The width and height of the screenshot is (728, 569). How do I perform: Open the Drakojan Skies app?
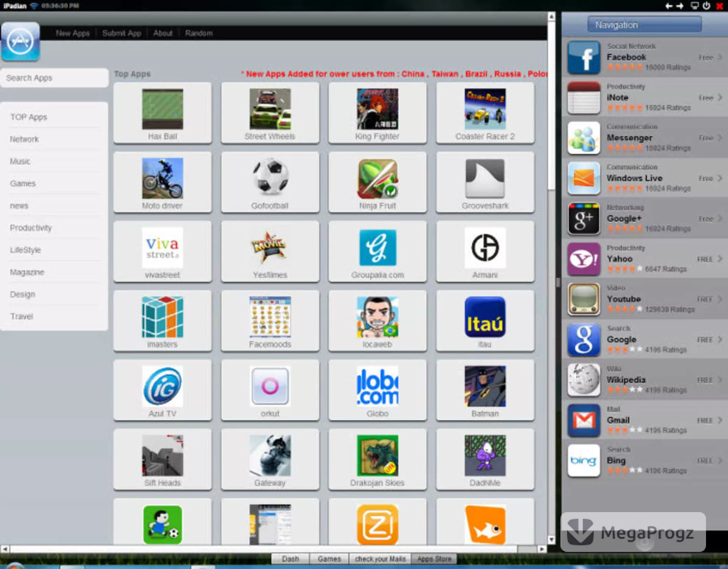[377, 460]
